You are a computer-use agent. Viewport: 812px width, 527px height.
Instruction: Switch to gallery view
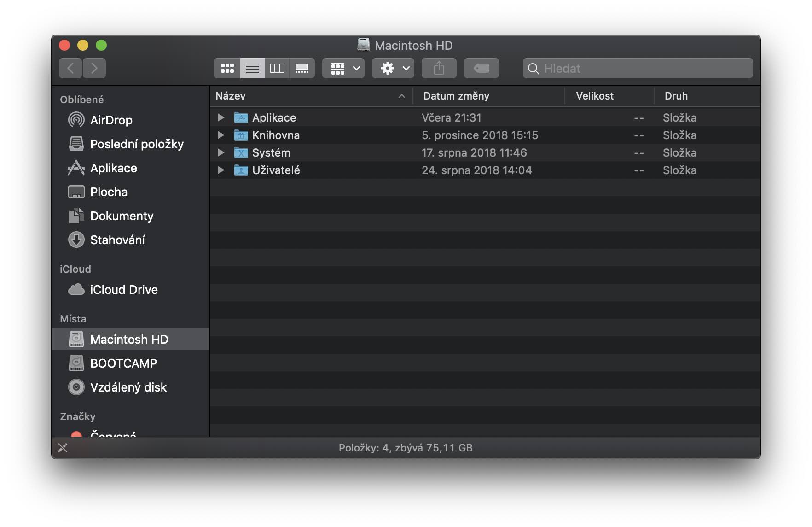click(302, 68)
